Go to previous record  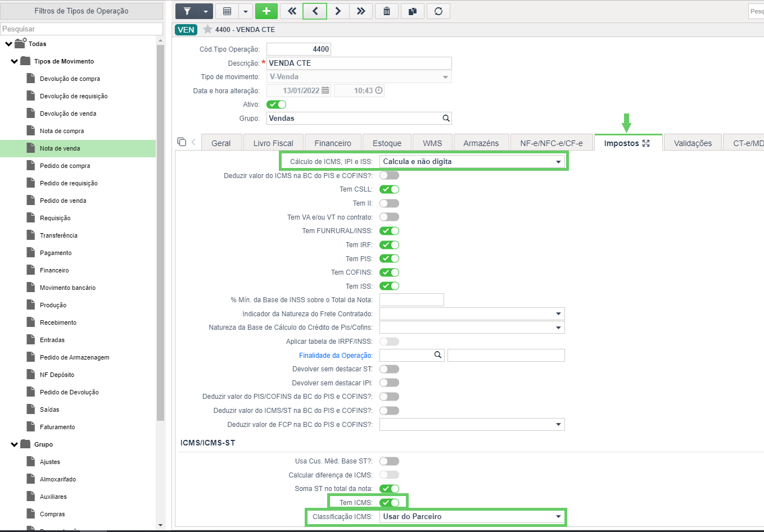315,11
